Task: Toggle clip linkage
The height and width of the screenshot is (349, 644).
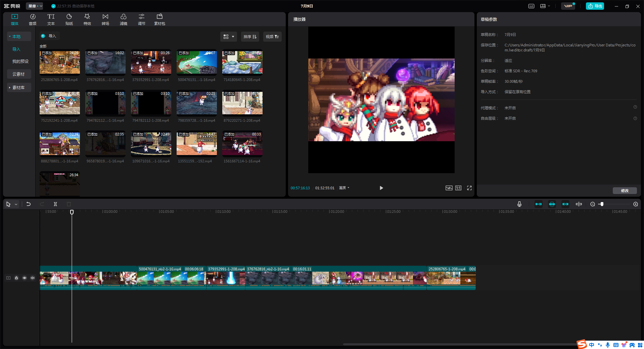Action: click(565, 204)
